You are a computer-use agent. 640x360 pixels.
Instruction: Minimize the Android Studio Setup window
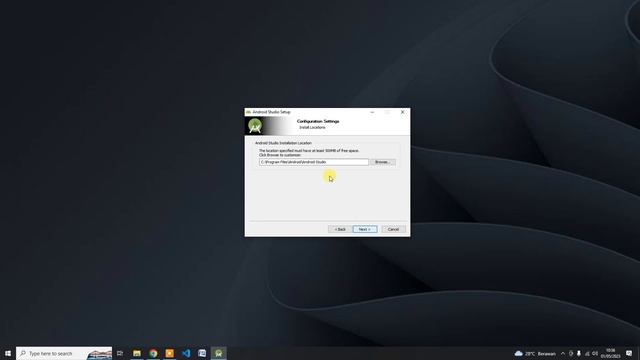tap(372, 112)
